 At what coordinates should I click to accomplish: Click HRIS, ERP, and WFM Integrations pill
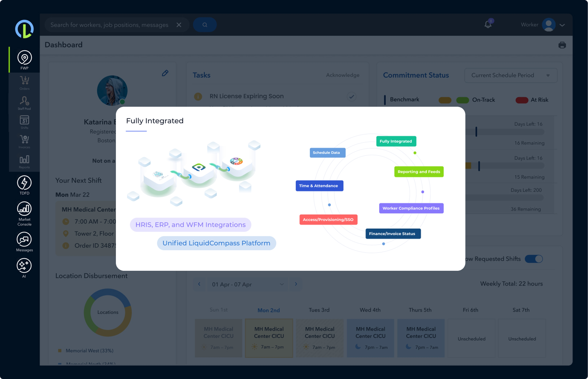pyautogui.click(x=190, y=225)
